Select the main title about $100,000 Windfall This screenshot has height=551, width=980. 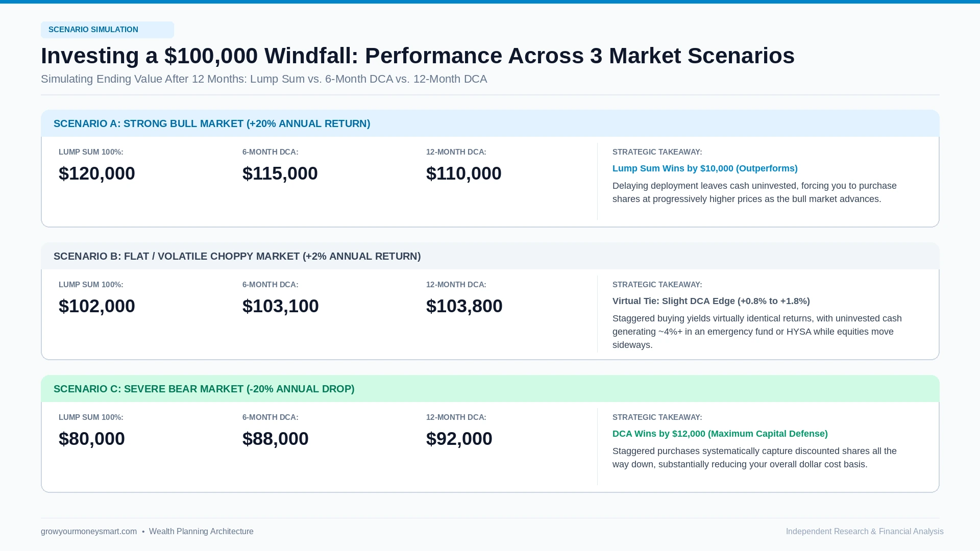(418, 56)
